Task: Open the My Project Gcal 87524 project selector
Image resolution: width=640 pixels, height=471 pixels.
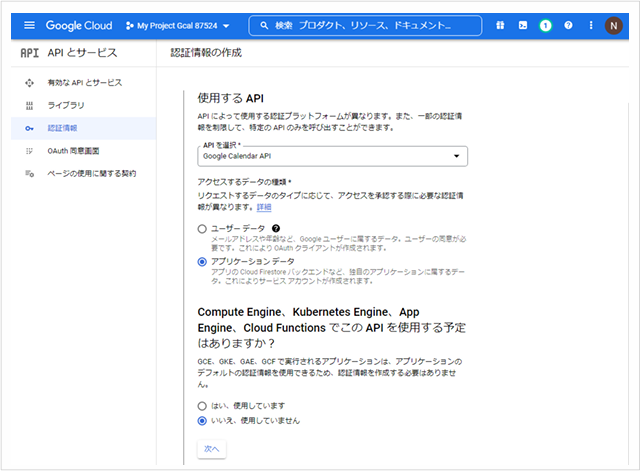Action: pyautogui.click(x=178, y=26)
